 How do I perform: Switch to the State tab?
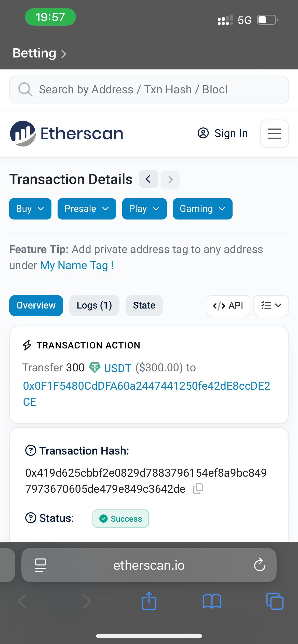[144, 305]
